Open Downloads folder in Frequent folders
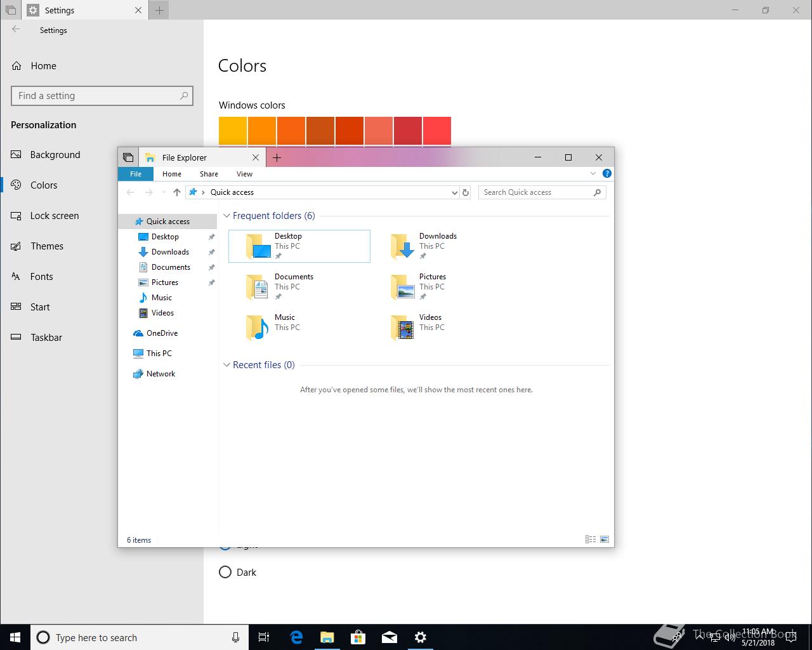This screenshot has height=650, width=812. tap(443, 246)
